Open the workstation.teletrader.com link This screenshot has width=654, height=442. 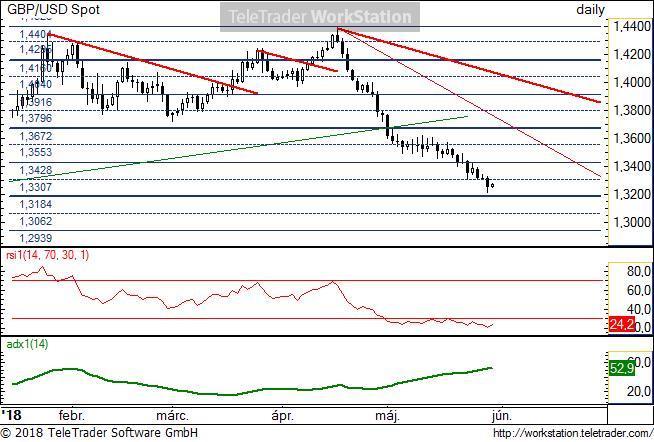pyautogui.click(x=573, y=433)
